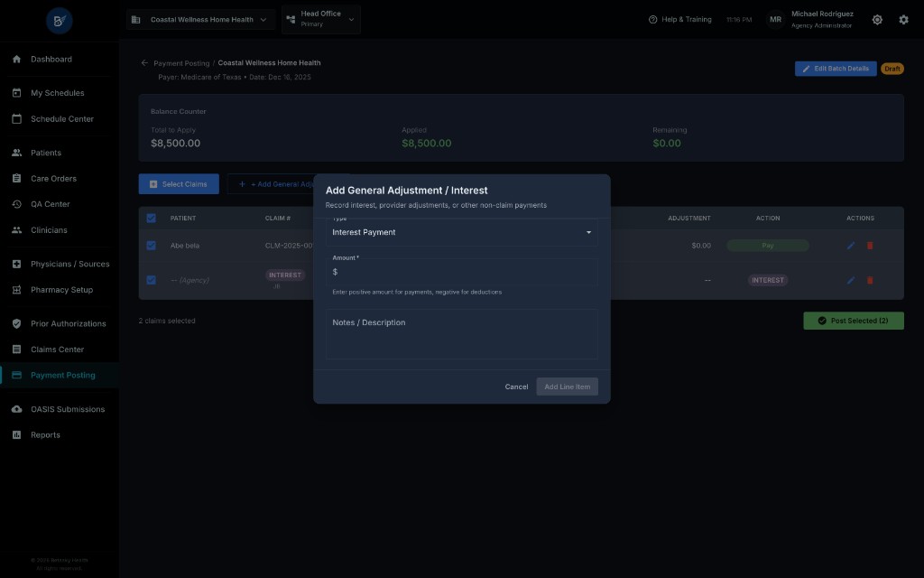Delete the Abe bela claim row
Viewport: 924px width, 578px height.
pos(870,246)
